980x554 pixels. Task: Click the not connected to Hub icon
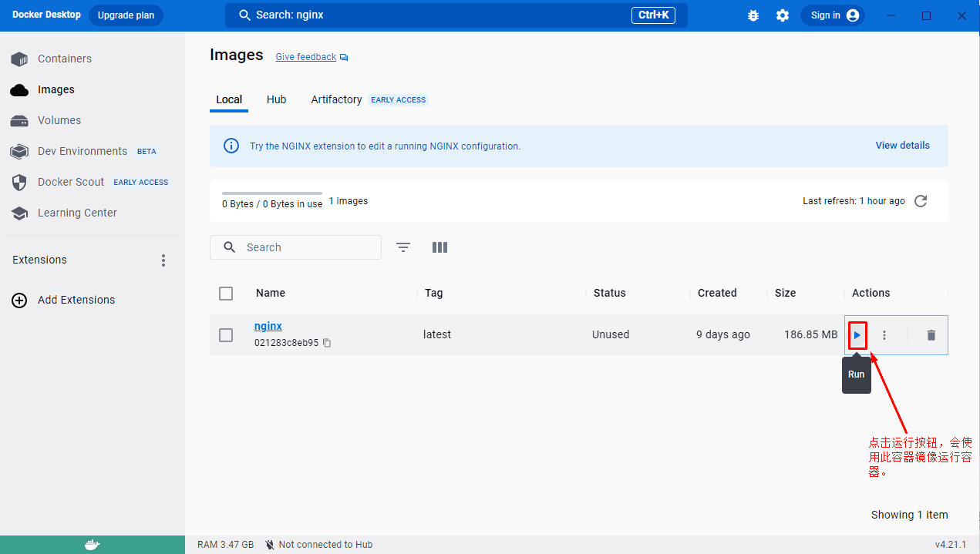click(x=270, y=545)
